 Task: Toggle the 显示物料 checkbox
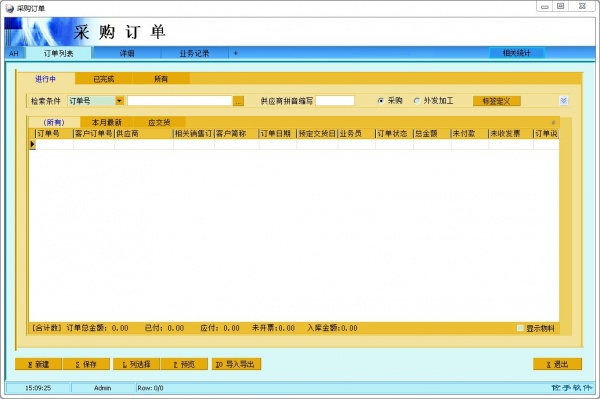(x=520, y=328)
